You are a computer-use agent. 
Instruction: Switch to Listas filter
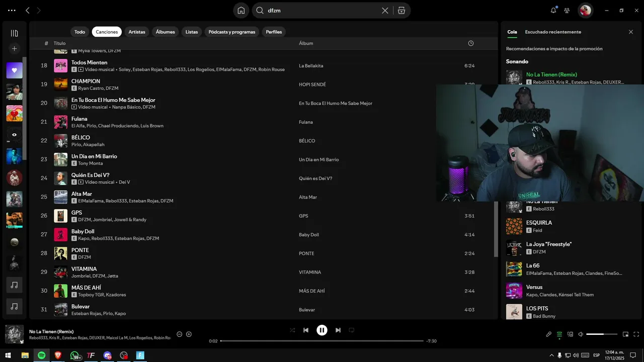tap(192, 32)
